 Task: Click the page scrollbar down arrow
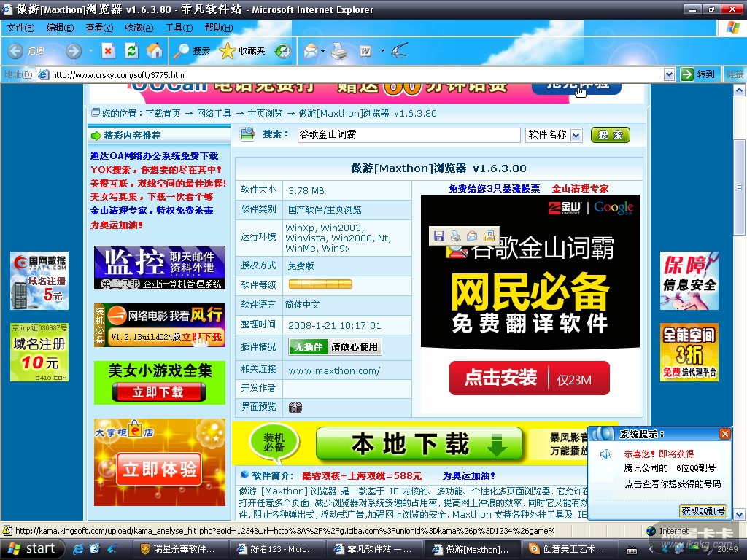coord(740,515)
